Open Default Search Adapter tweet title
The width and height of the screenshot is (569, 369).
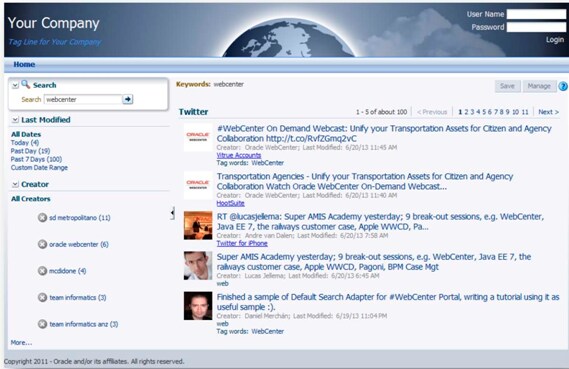388,302
